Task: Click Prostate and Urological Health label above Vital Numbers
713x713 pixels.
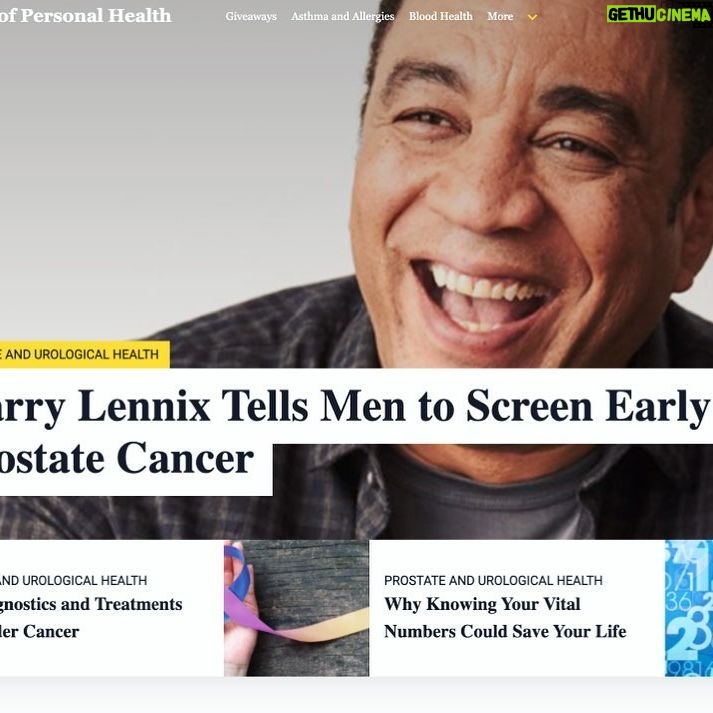Action: click(x=493, y=580)
